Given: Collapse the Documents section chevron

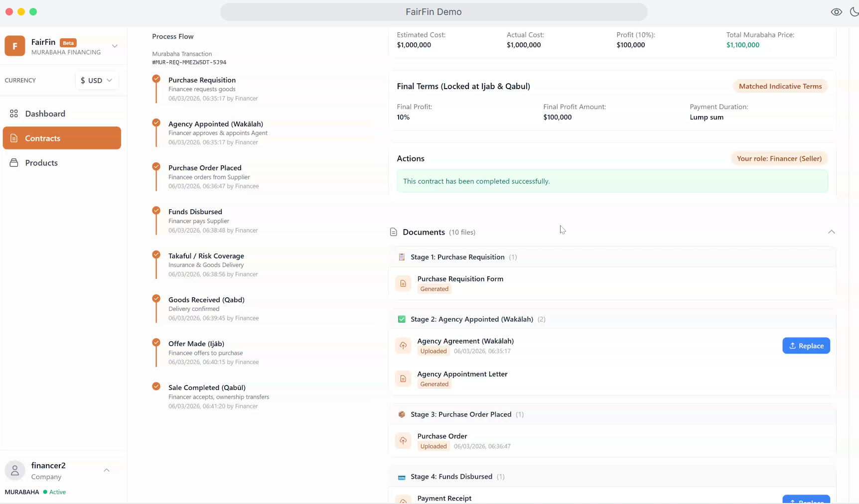Looking at the screenshot, I should [x=831, y=232].
